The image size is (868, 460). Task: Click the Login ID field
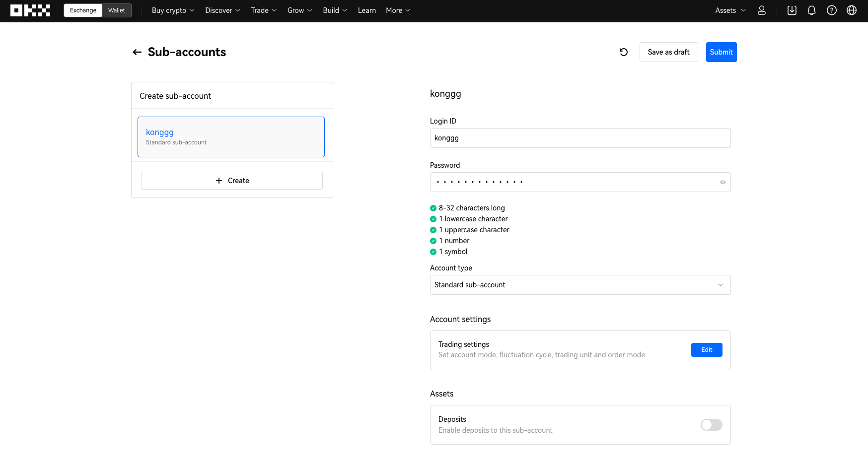(x=580, y=138)
